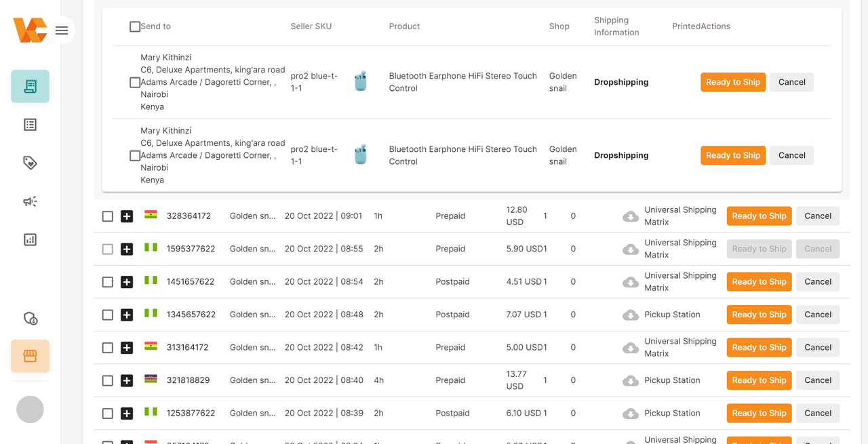
Task: Open the hamburger menu toggle
Action: 62,31
